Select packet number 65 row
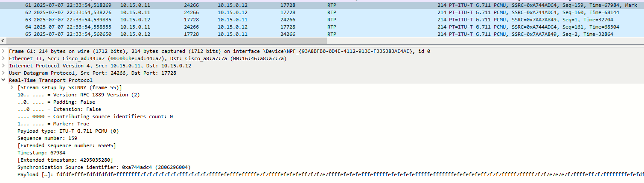 click(x=322, y=34)
